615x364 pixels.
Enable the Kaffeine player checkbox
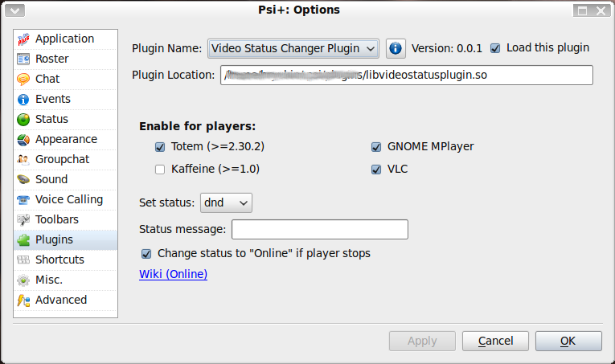pyautogui.click(x=160, y=169)
